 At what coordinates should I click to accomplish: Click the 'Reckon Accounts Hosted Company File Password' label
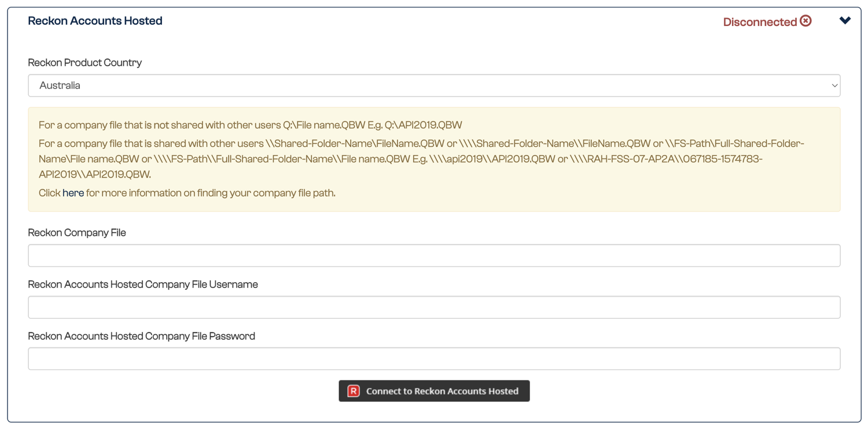[x=141, y=336]
